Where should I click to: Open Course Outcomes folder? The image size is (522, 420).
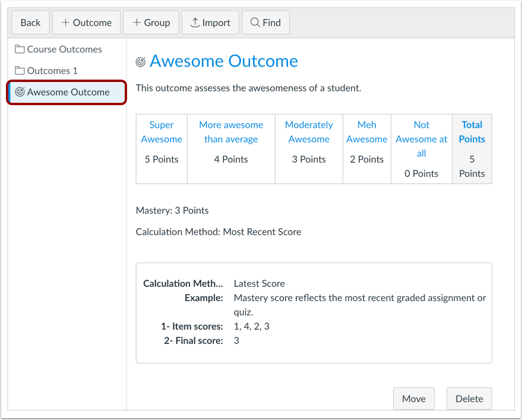point(59,49)
